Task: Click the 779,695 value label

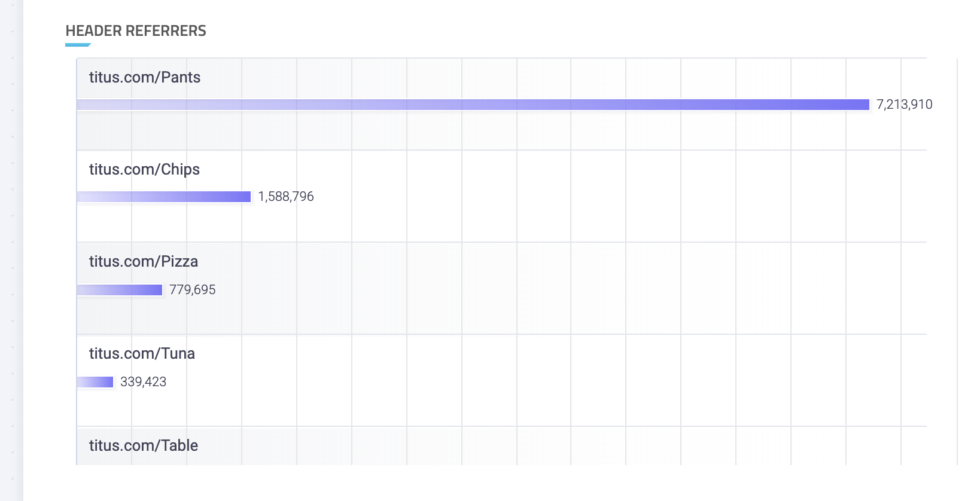Action: tap(193, 290)
